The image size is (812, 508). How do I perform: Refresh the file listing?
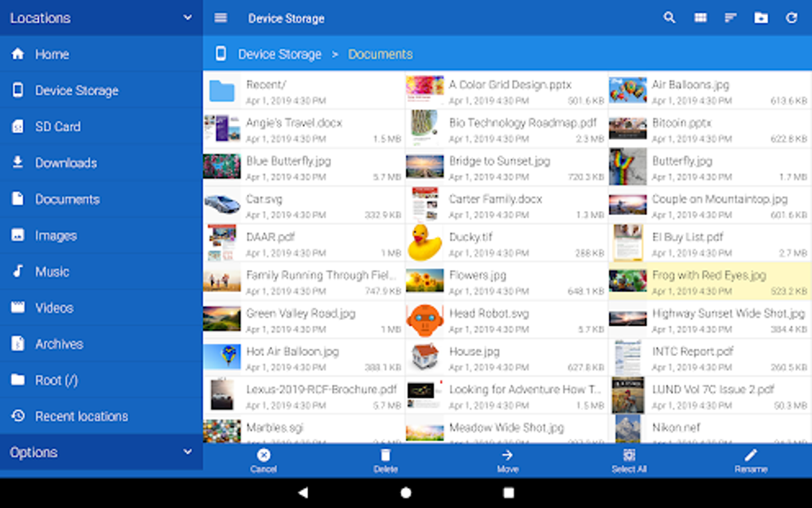[x=791, y=17]
